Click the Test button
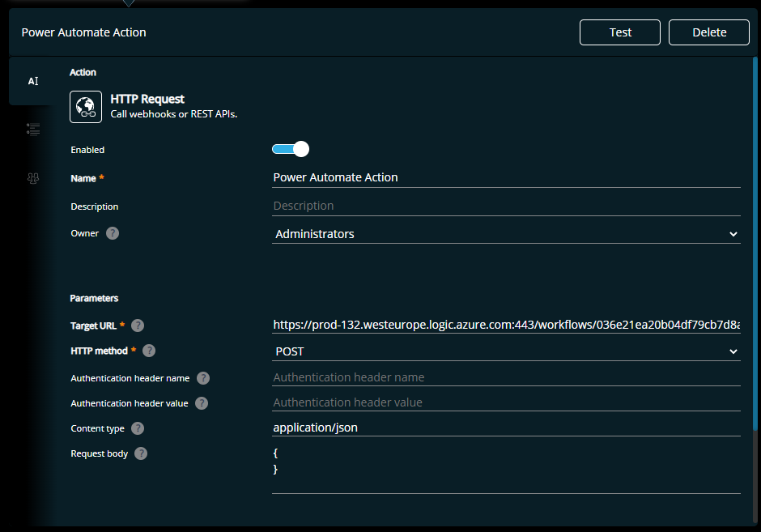761x532 pixels. 620,32
